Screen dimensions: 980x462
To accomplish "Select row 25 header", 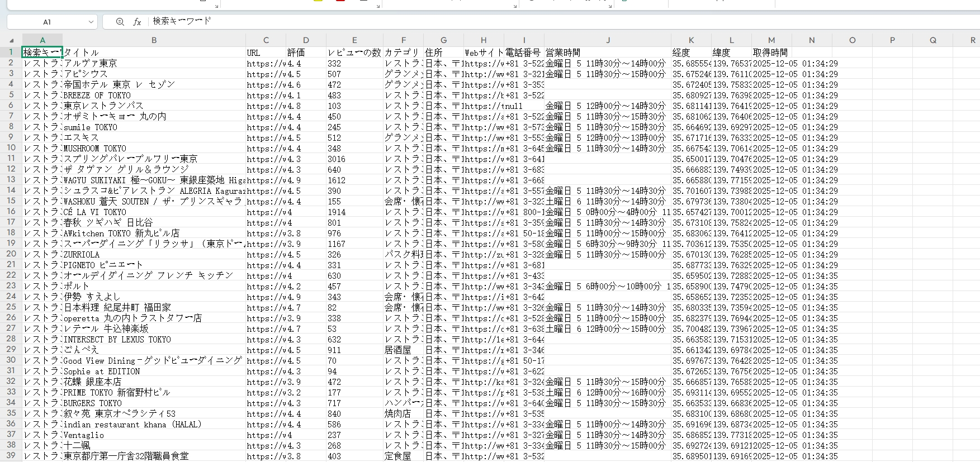I will [11, 307].
